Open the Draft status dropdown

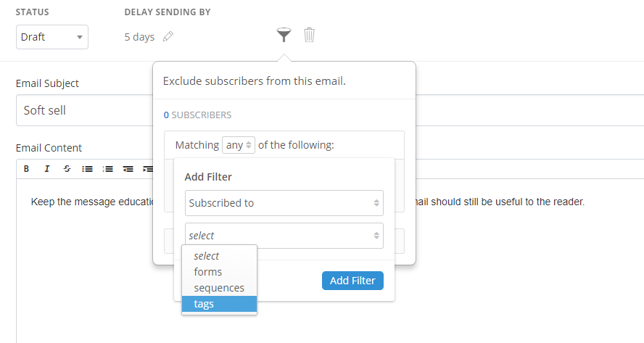(51, 37)
